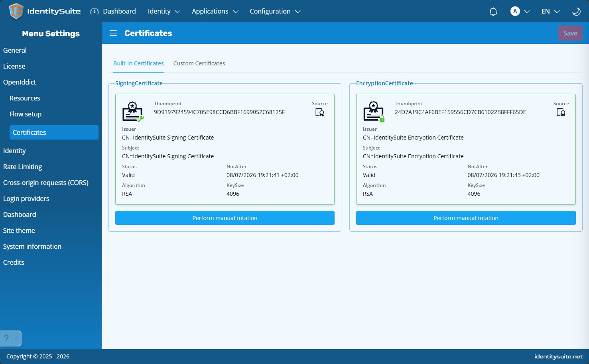This screenshot has height=364, width=589.
Task: Open Site theme settings
Action: [x=19, y=230]
